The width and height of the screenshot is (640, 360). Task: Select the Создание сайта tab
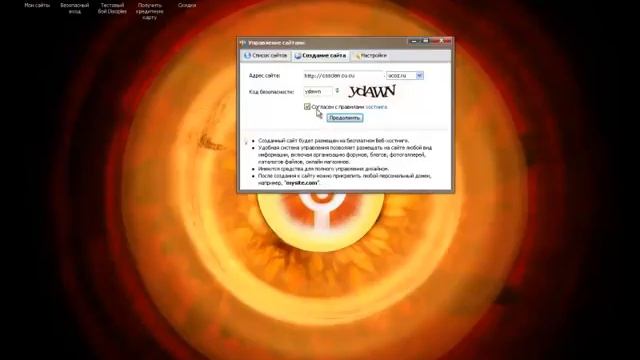coord(321,56)
